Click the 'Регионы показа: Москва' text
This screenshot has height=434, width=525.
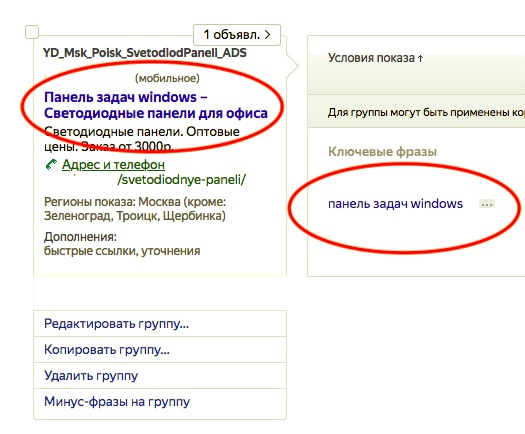pos(112,202)
